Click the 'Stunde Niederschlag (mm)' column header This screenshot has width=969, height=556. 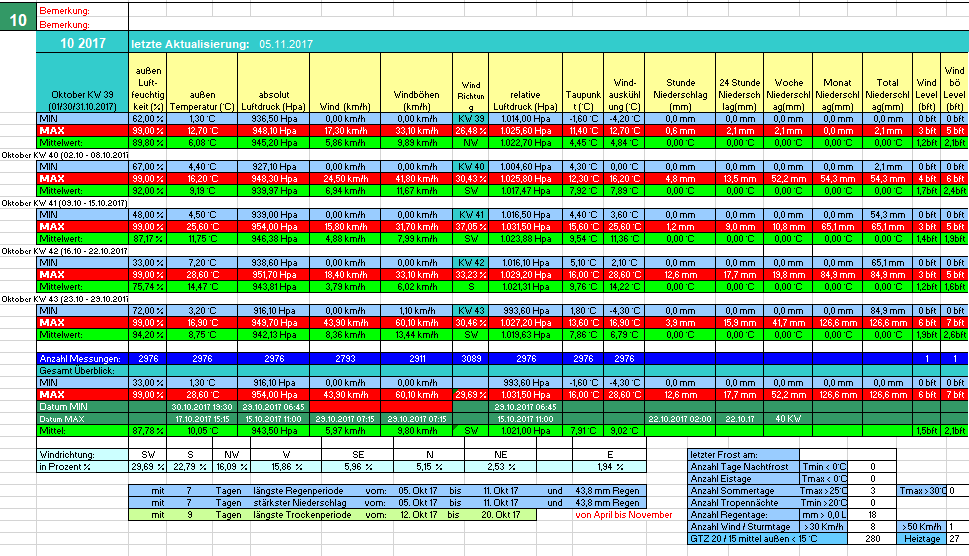[680, 82]
